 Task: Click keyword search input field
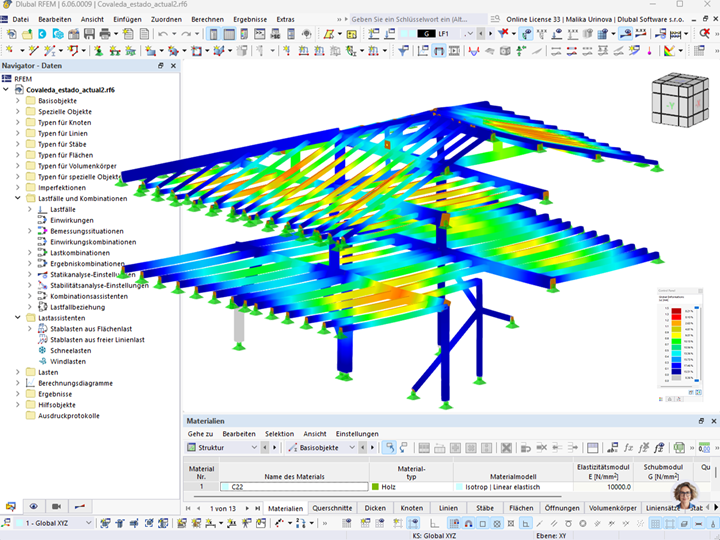pos(417,19)
